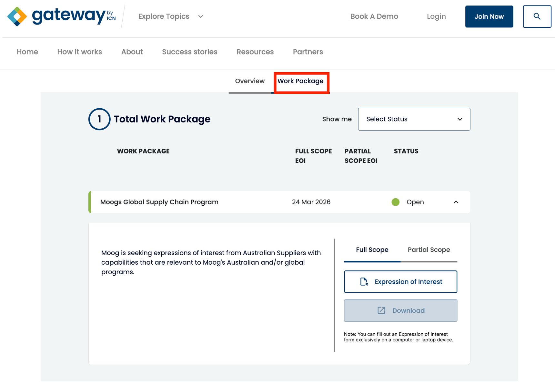Collapse the Moogs Global Supply Chain Program row

pyautogui.click(x=456, y=202)
